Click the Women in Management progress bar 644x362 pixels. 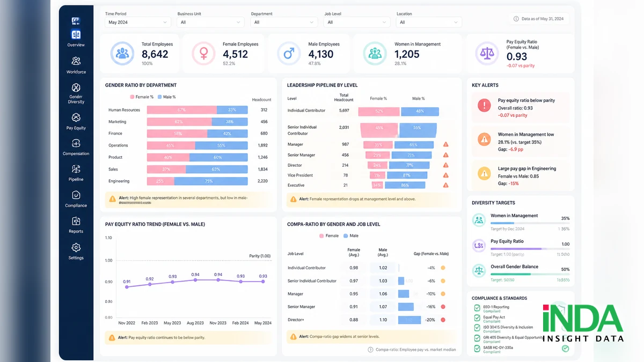[x=530, y=223]
